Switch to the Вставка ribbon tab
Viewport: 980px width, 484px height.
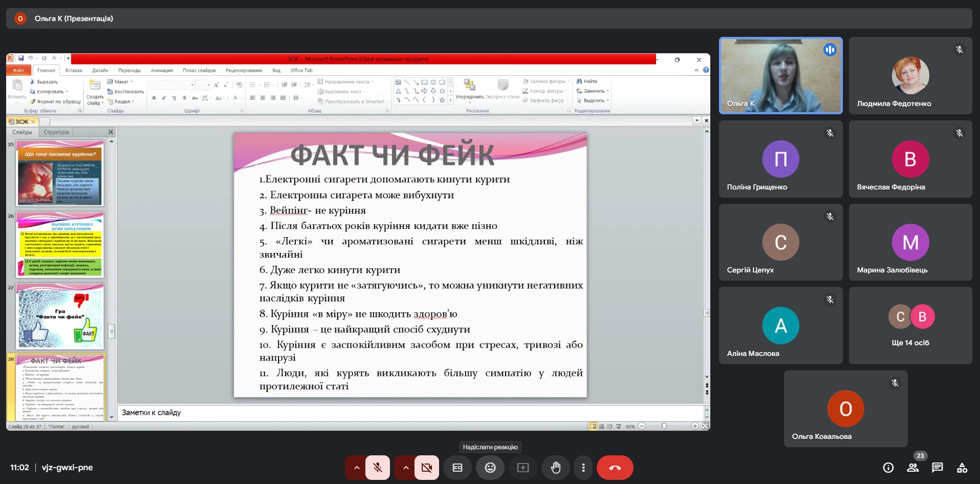click(74, 71)
